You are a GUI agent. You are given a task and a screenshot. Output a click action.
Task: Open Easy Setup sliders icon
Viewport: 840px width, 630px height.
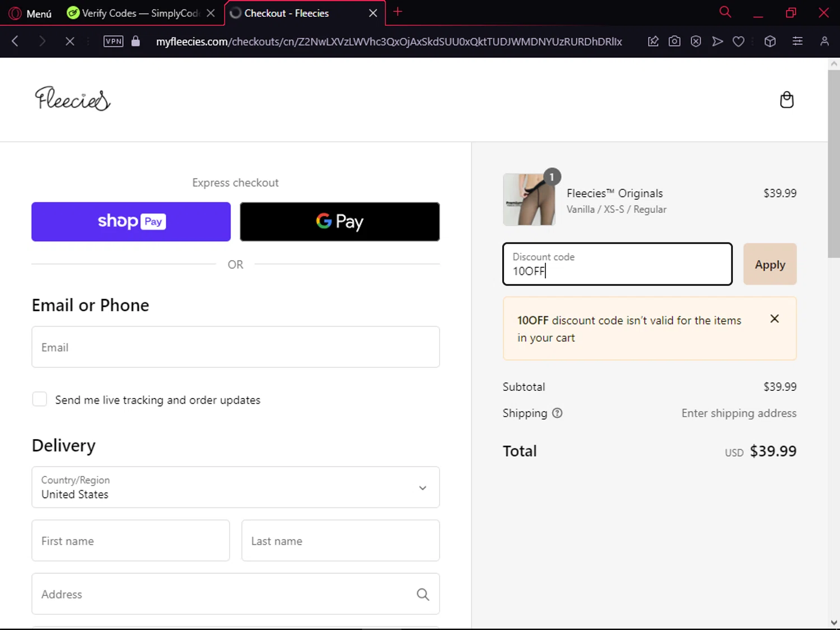coord(797,41)
